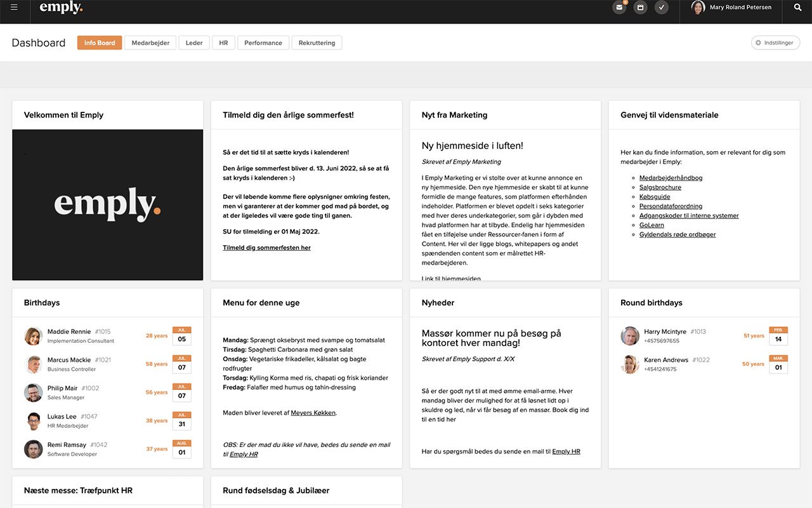Click Emply HR link in Nyheder card
812x508 pixels.
tap(566, 451)
